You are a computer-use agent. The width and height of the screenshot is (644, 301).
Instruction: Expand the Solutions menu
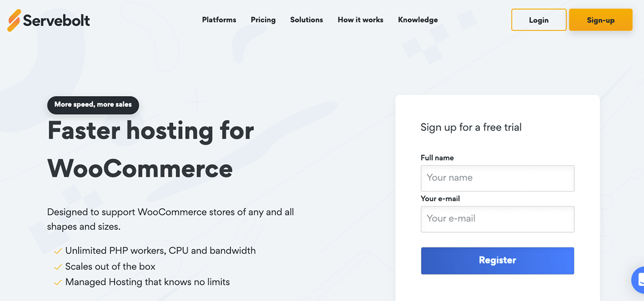pyautogui.click(x=306, y=20)
